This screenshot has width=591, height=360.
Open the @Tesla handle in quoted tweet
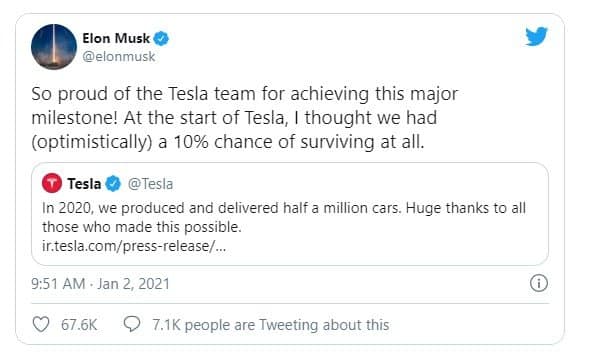(150, 184)
